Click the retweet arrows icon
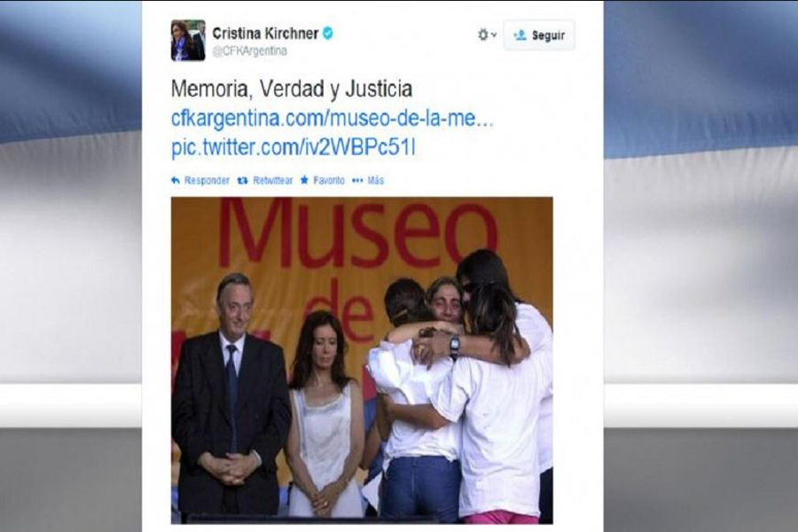 point(243,180)
